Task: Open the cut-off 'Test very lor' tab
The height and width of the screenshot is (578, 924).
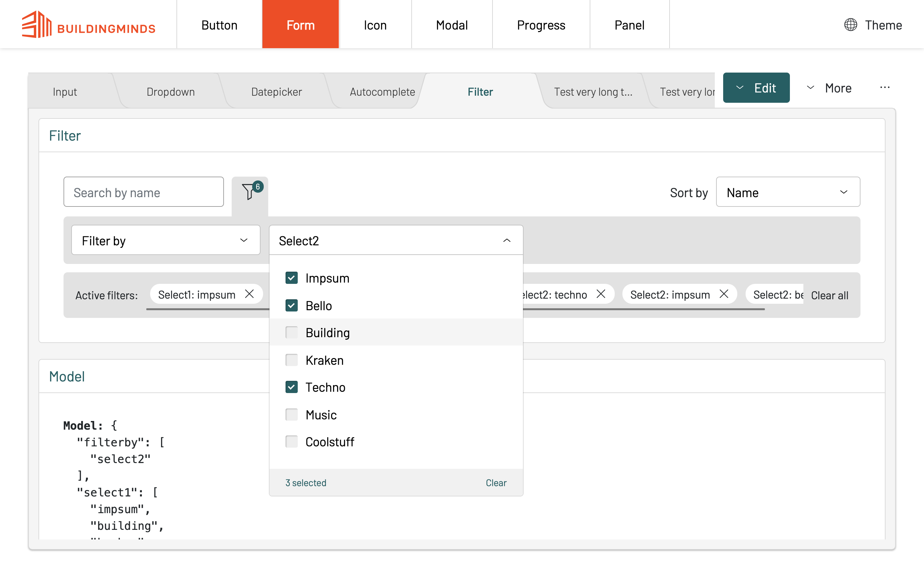Action: [x=683, y=92]
